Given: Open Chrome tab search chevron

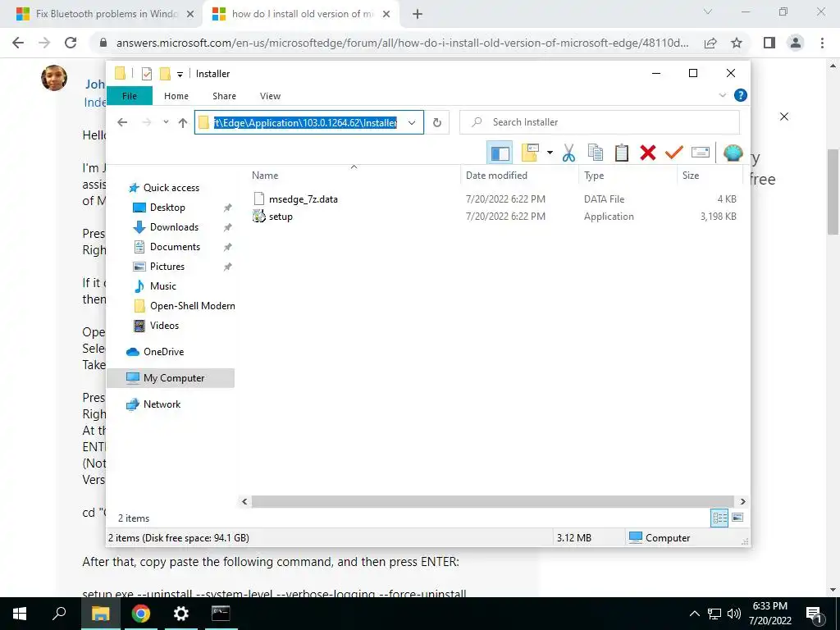Looking at the screenshot, I should [708, 11].
